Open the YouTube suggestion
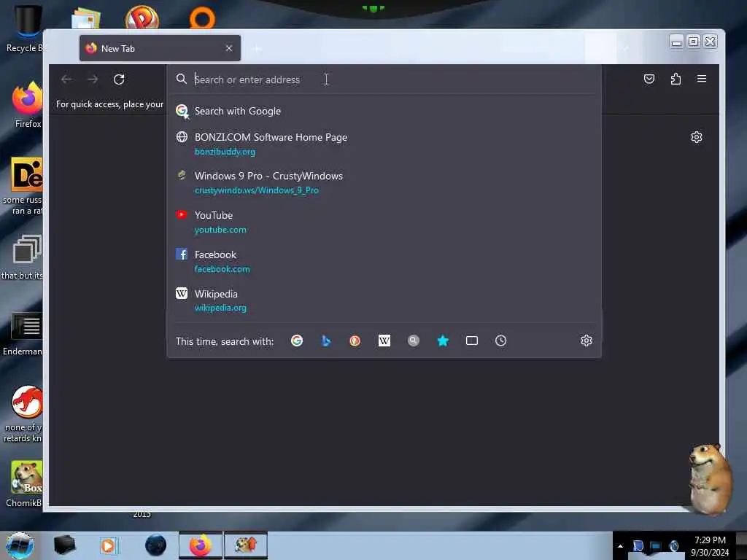The width and height of the screenshot is (747, 560). click(384, 222)
